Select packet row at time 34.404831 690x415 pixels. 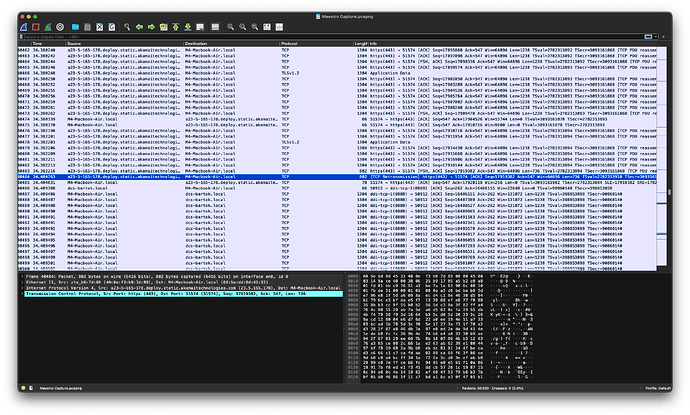pos(337,182)
